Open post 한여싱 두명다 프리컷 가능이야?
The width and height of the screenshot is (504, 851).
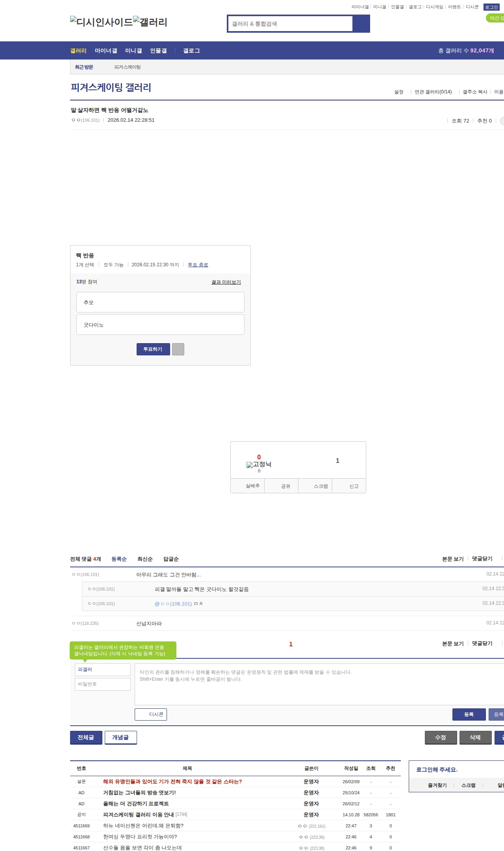point(140,837)
